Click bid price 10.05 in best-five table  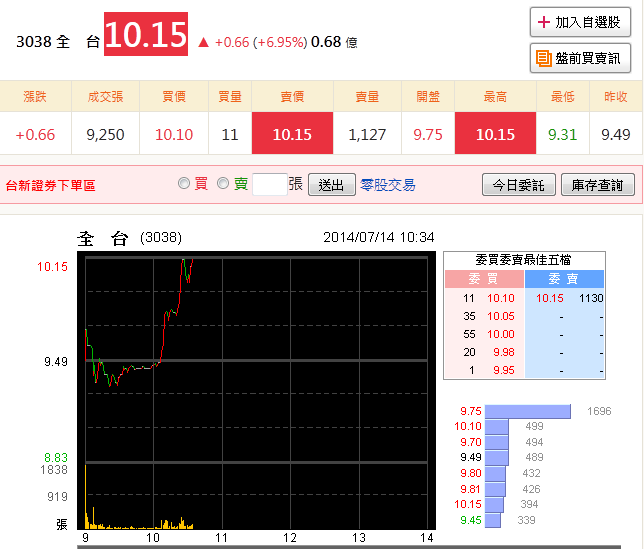click(501, 316)
